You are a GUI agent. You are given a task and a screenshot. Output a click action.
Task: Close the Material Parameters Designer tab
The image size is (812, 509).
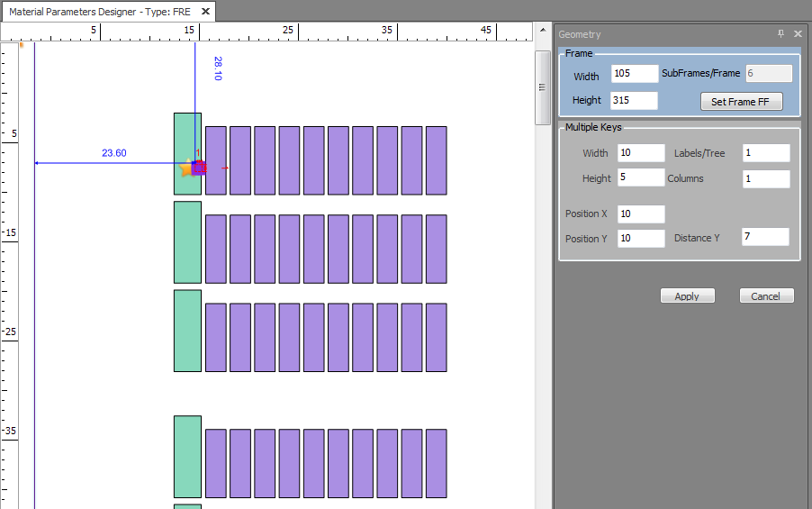click(x=205, y=12)
